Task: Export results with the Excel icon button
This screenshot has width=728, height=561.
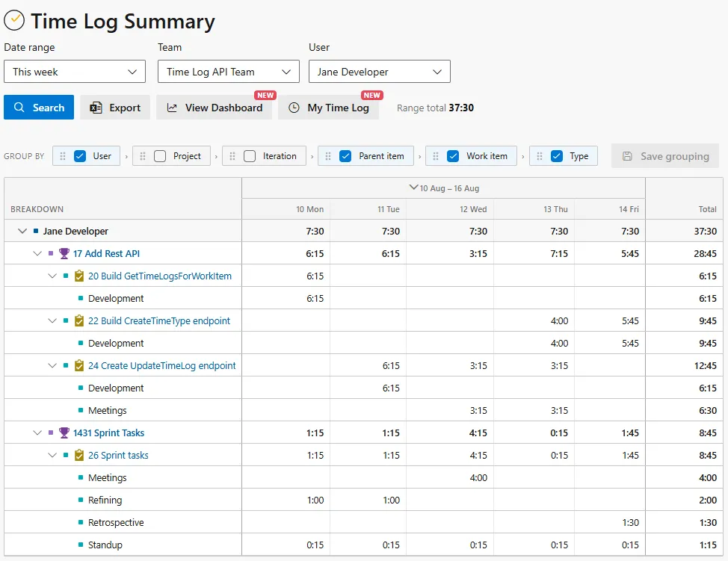Action: point(115,108)
